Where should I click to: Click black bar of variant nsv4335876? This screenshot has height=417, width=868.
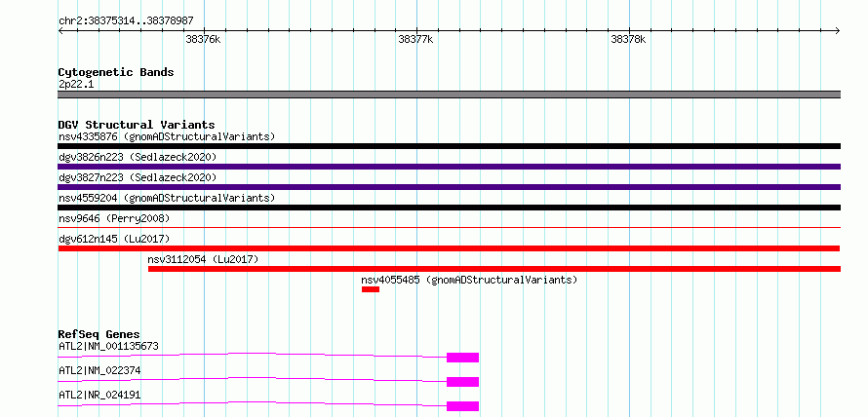[x=449, y=146]
